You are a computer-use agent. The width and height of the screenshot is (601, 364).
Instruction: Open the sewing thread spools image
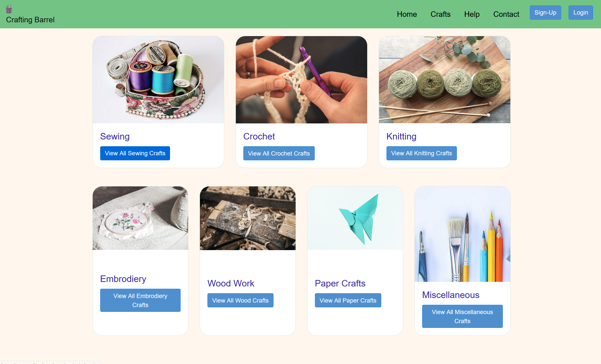click(158, 80)
